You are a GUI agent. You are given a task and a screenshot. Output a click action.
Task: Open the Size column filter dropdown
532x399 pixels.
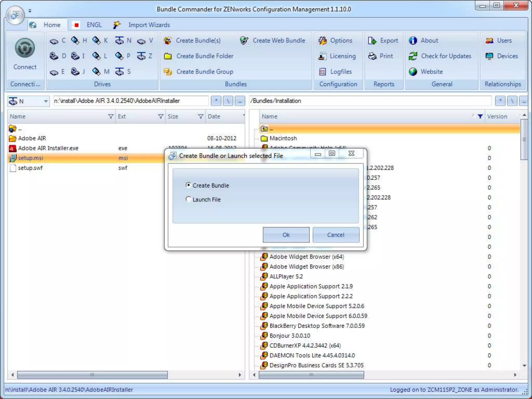201,116
